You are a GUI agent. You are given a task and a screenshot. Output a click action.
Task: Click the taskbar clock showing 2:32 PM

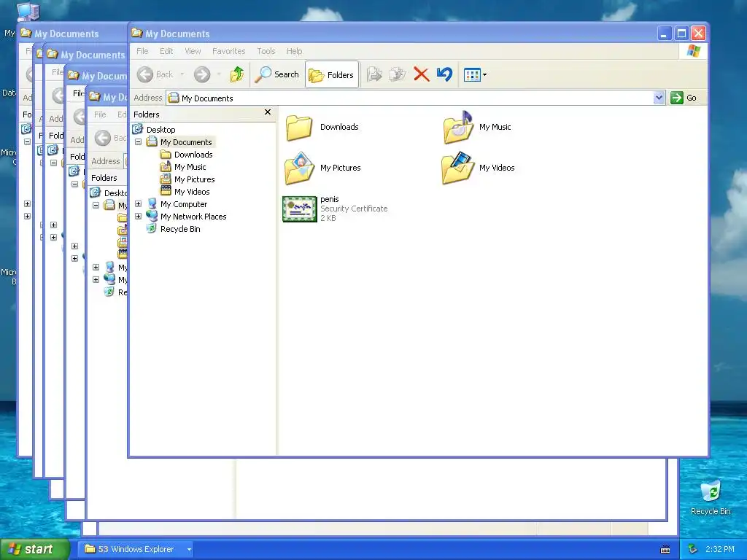[x=719, y=550]
